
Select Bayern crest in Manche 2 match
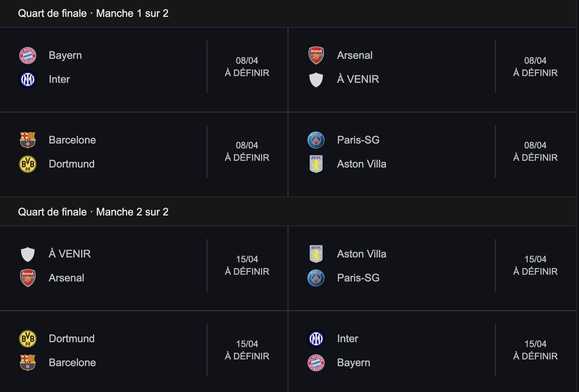[x=316, y=363]
